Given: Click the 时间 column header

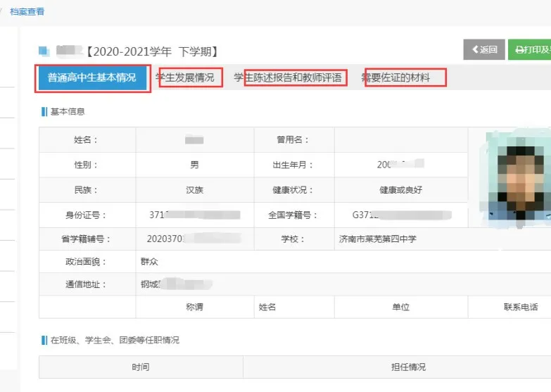Looking at the screenshot, I should click(x=141, y=367).
